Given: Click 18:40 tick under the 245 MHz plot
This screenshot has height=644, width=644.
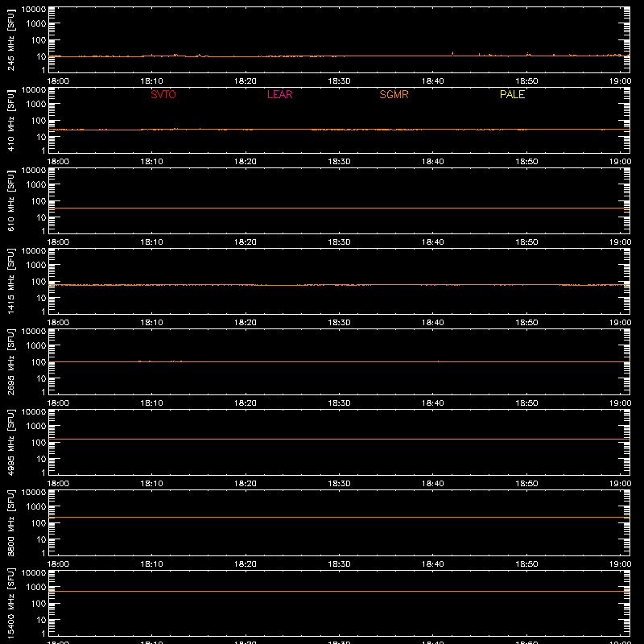Looking at the screenshot, I should (x=433, y=81).
